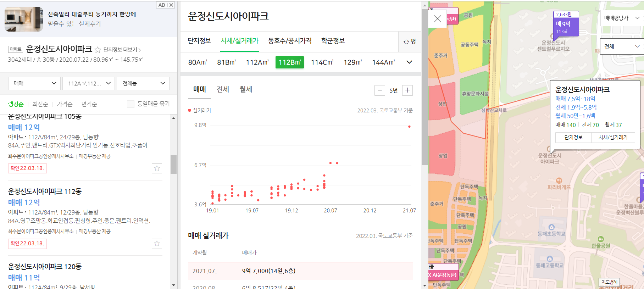Screen dimensions: 644x289
Task: Open the new villa ad thumbnail
Action: [x=24, y=19]
